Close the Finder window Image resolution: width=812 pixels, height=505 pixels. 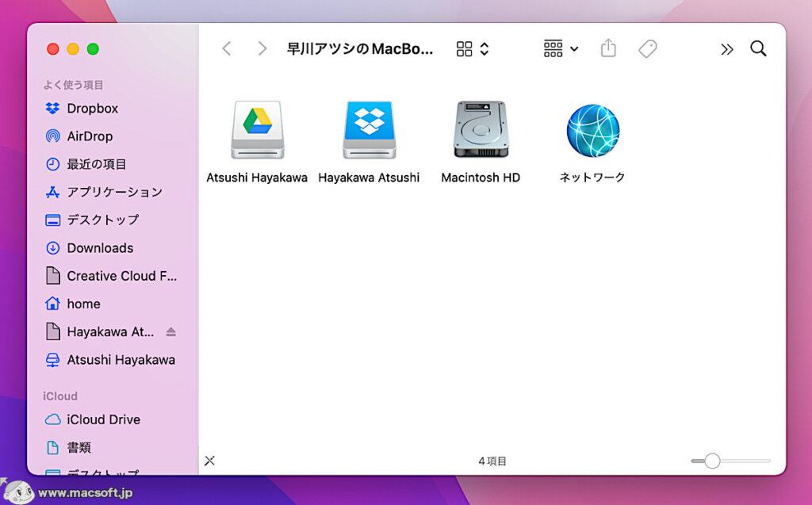pos(53,48)
